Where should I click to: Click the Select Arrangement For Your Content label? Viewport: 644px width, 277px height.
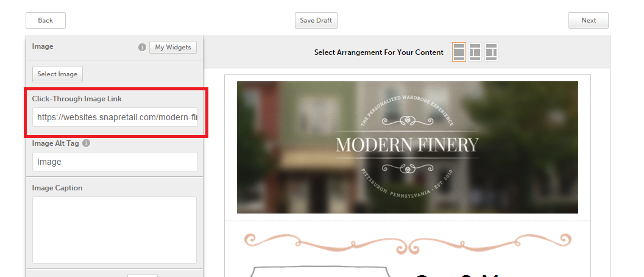378,52
